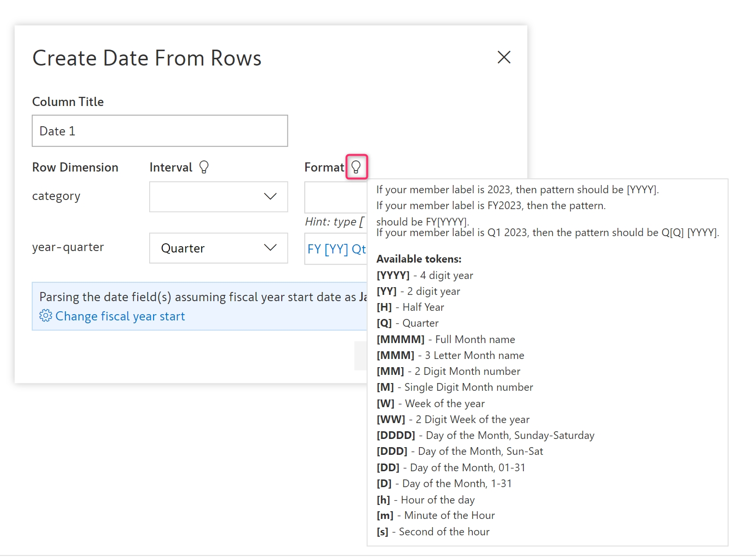This screenshot has width=756, height=557.
Task: Expand the Quarter interval dropdown for year-quarter
Action: 219,248
